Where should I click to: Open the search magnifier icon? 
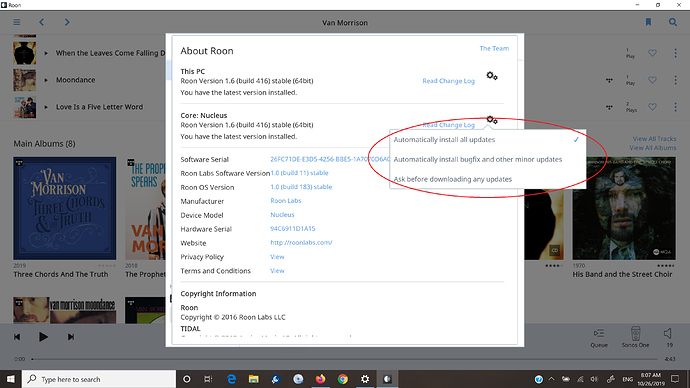[673, 22]
